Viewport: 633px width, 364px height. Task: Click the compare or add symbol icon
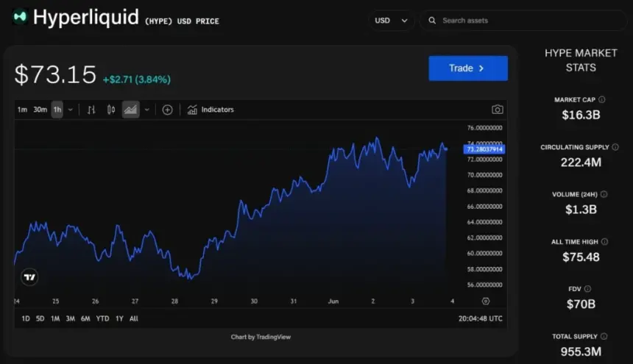(x=167, y=110)
